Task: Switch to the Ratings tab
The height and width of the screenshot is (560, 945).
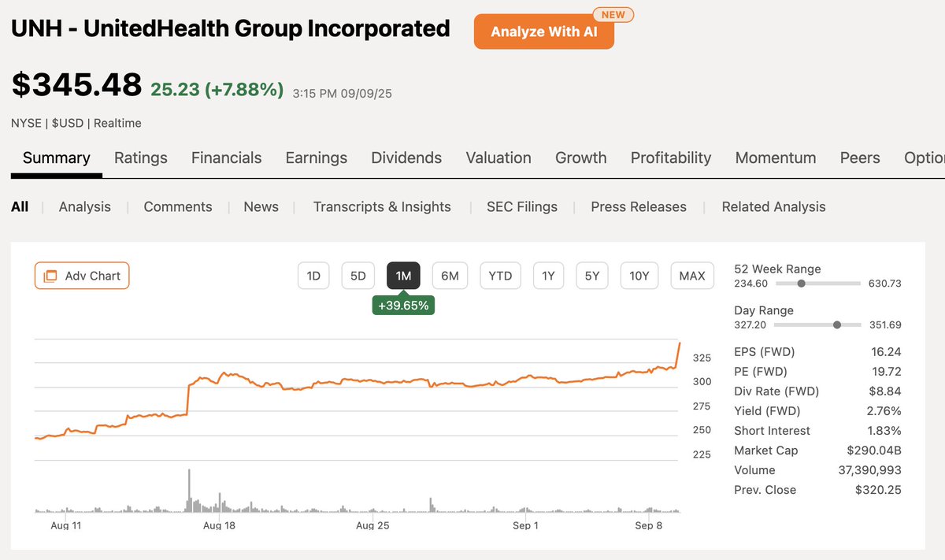Action: point(140,158)
